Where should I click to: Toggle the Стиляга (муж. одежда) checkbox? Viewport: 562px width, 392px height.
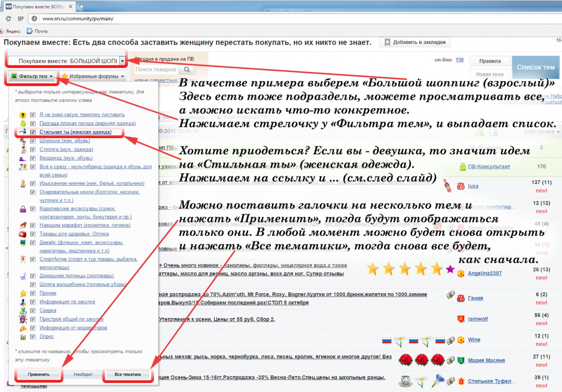33,149
